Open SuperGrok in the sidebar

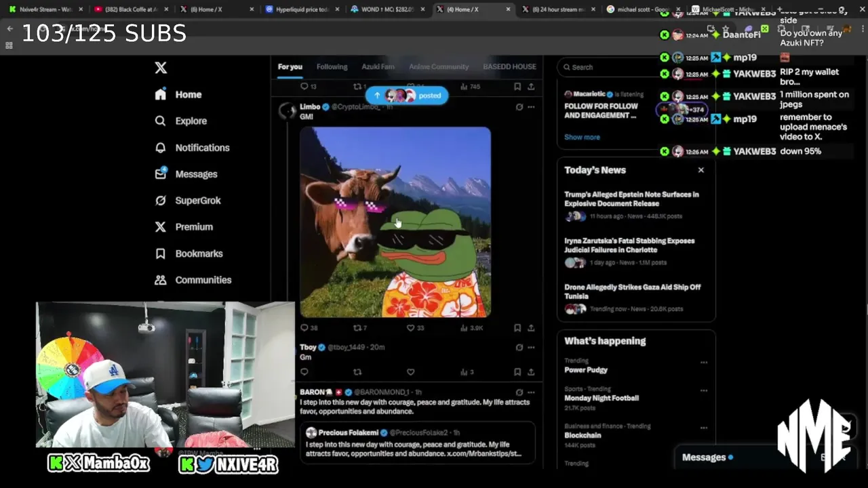coord(188,200)
